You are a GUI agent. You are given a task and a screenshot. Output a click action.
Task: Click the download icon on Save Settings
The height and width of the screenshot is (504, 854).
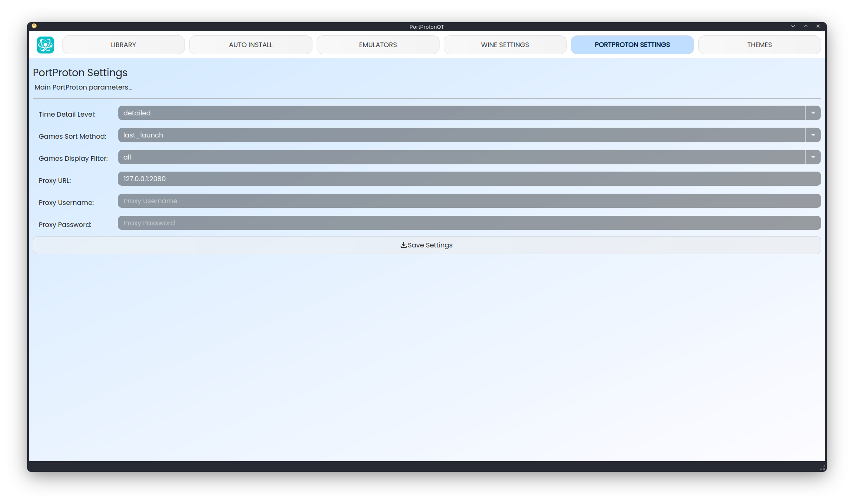(403, 245)
